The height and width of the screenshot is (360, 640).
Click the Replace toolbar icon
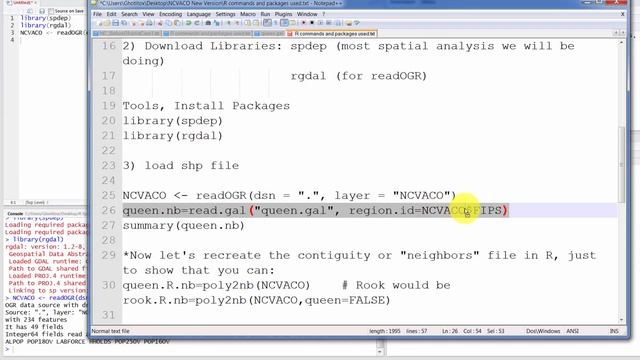(x=216, y=23)
